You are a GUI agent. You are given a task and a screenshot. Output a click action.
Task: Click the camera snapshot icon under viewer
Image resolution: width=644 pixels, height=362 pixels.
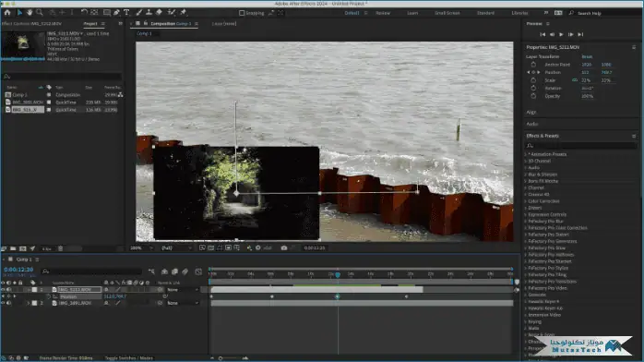click(x=284, y=247)
